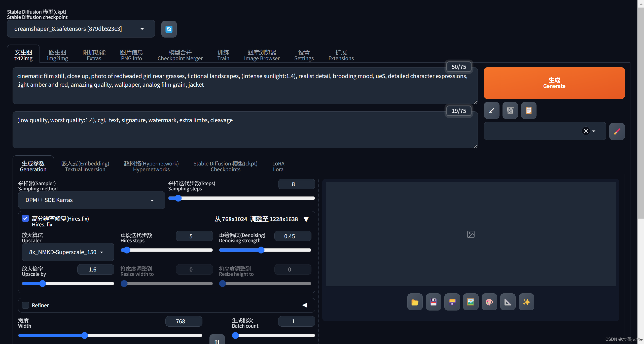Switch to the Textual Inversion tab

tap(85, 166)
